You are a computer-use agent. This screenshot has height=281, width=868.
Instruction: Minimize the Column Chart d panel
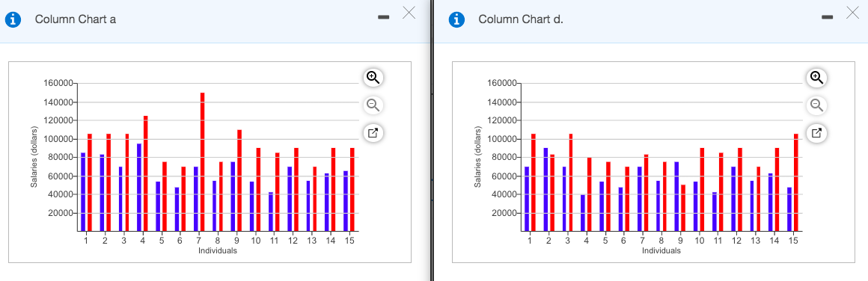(827, 18)
